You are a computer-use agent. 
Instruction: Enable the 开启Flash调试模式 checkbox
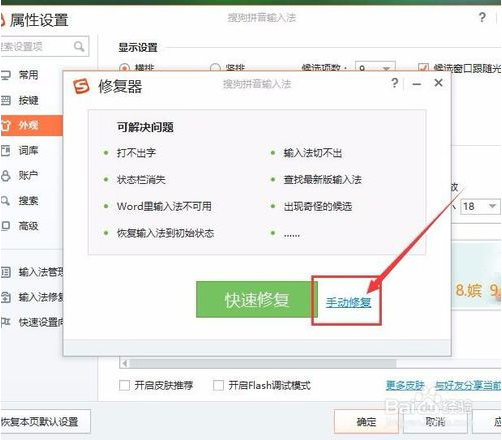pyautogui.click(x=218, y=386)
